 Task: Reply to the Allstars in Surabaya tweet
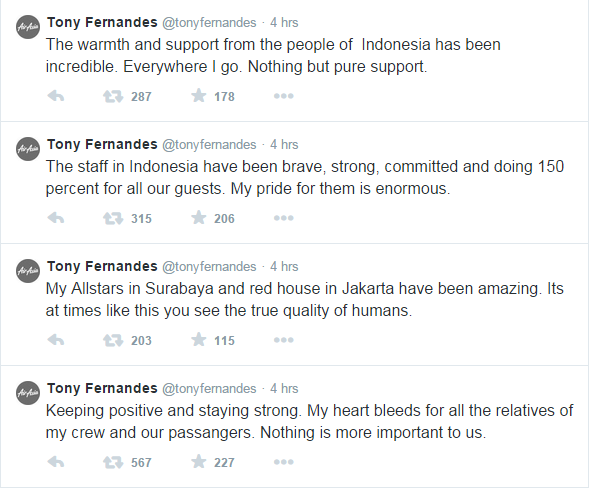click(x=56, y=340)
